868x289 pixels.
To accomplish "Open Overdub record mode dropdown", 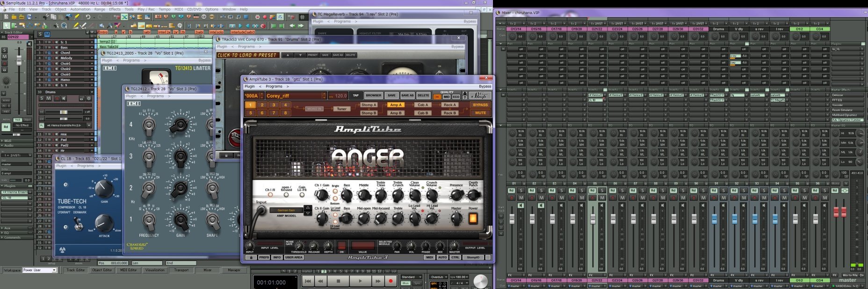I will (x=438, y=277).
